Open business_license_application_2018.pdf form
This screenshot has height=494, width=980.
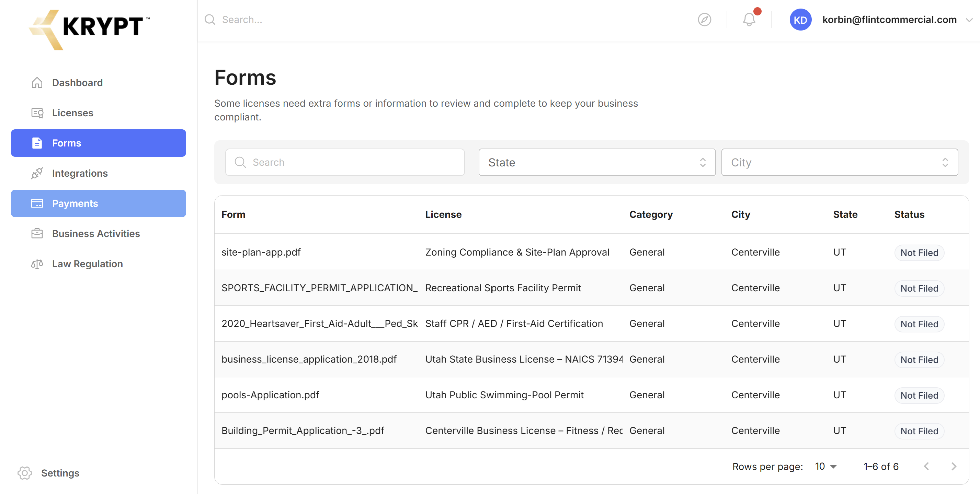[x=309, y=359]
